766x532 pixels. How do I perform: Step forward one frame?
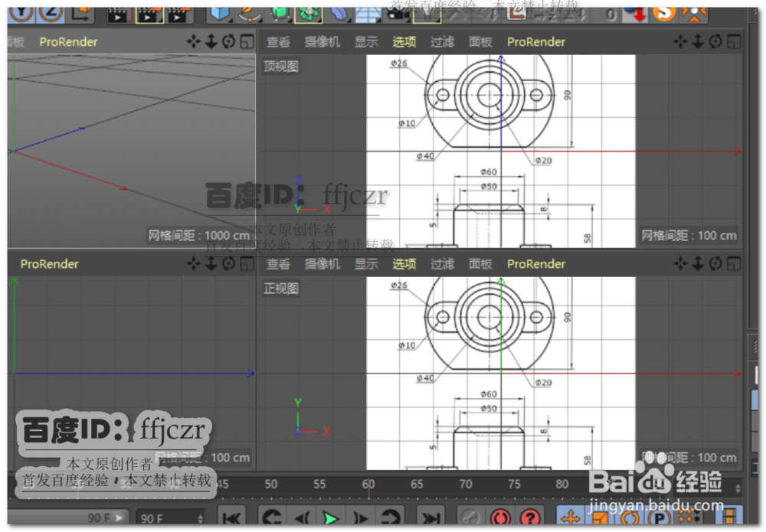coord(361,517)
